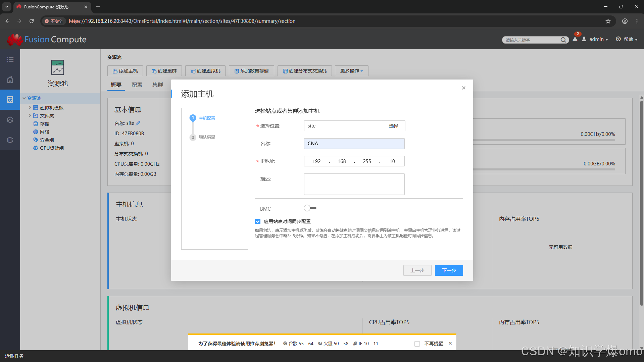Image resolution: width=644 pixels, height=362 pixels.
Task: Open the browser tab search dropdown
Action: click(x=7, y=7)
